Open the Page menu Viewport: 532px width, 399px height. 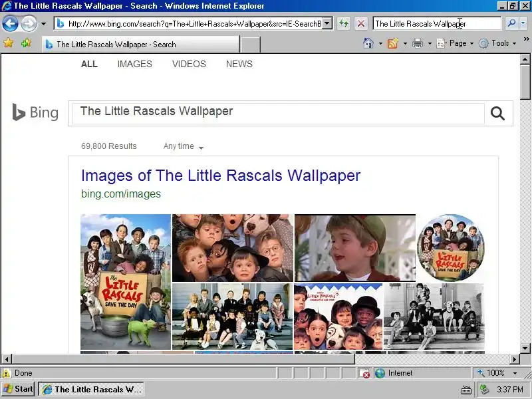coord(455,43)
